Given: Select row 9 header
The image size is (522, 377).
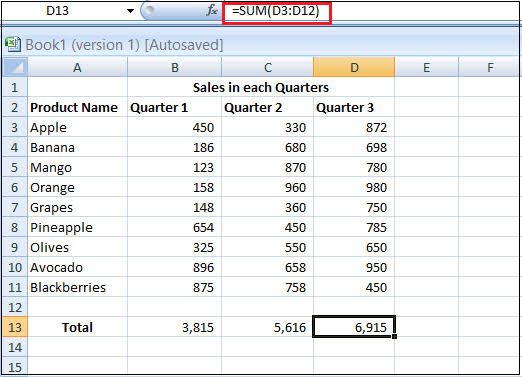Looking at the screenshot, I should [15, 247].
